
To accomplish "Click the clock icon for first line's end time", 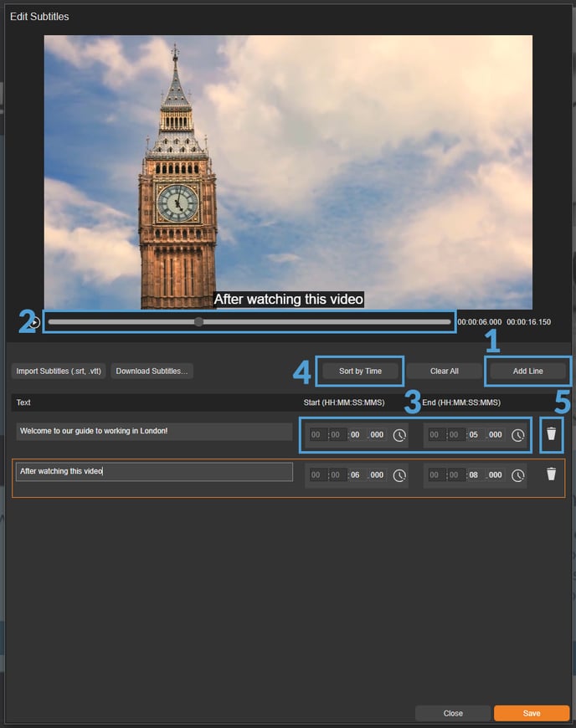I will pyautogui.click(x=518, y=435).
